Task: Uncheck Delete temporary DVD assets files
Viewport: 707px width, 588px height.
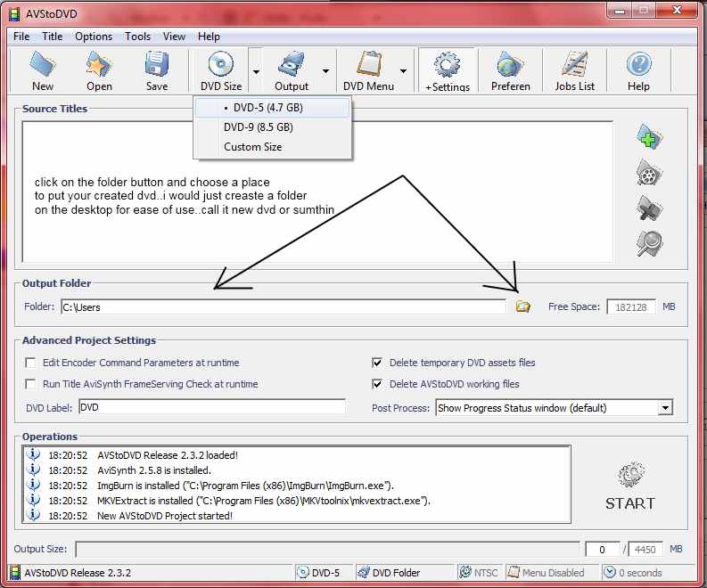Action: tap(377, 363)
